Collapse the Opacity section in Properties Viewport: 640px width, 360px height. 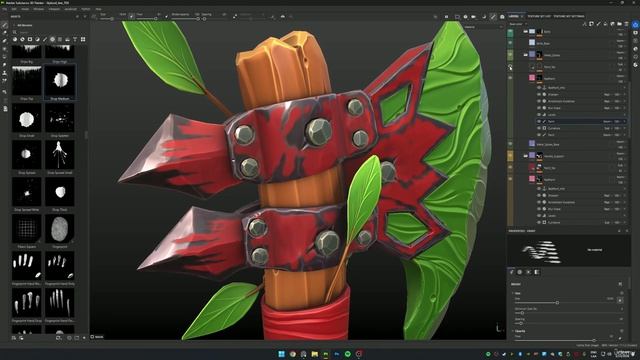tap(513, 331)
